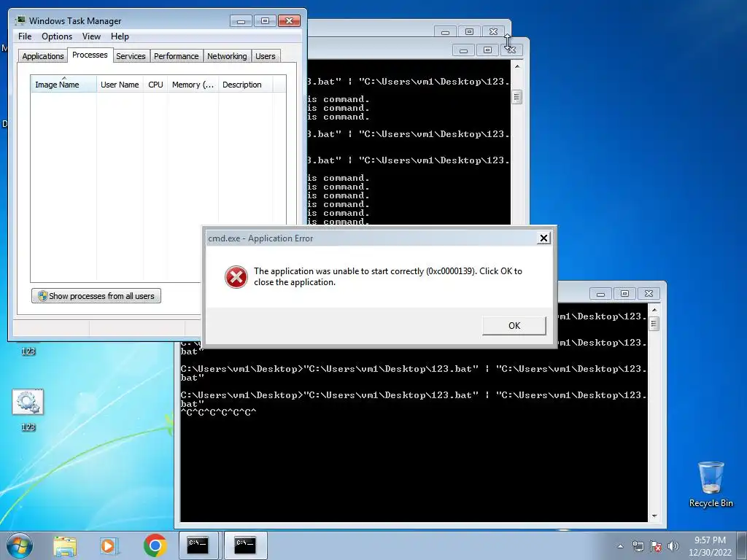Sort by User Name column
The width and height of the screenshot is (747, 560).
tap(120, 85)
